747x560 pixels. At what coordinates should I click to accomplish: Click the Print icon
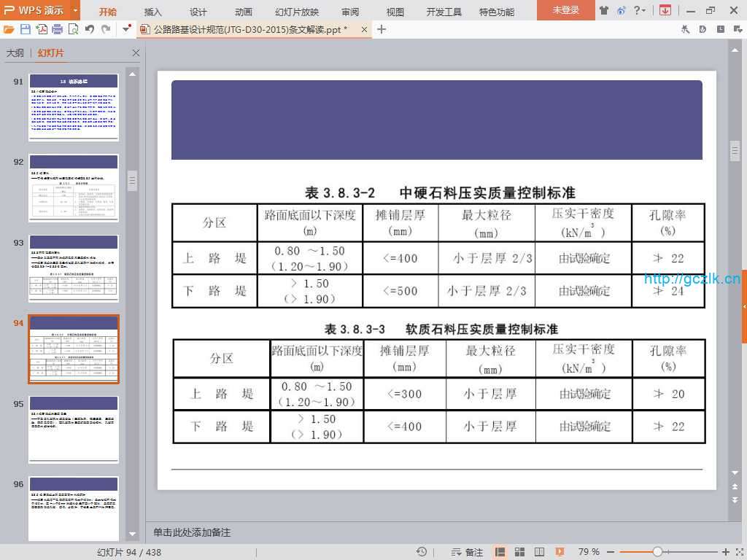[58, 29]
